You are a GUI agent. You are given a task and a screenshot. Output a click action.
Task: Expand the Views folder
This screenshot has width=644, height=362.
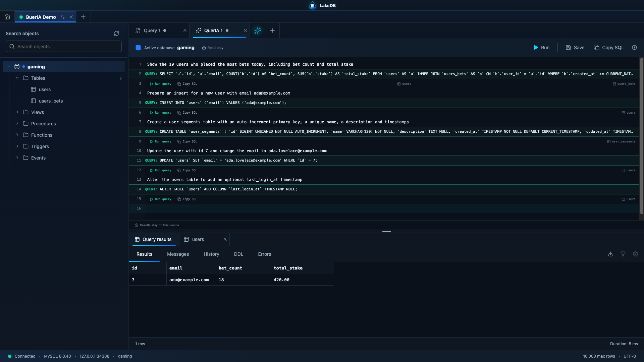pos(17,112)
